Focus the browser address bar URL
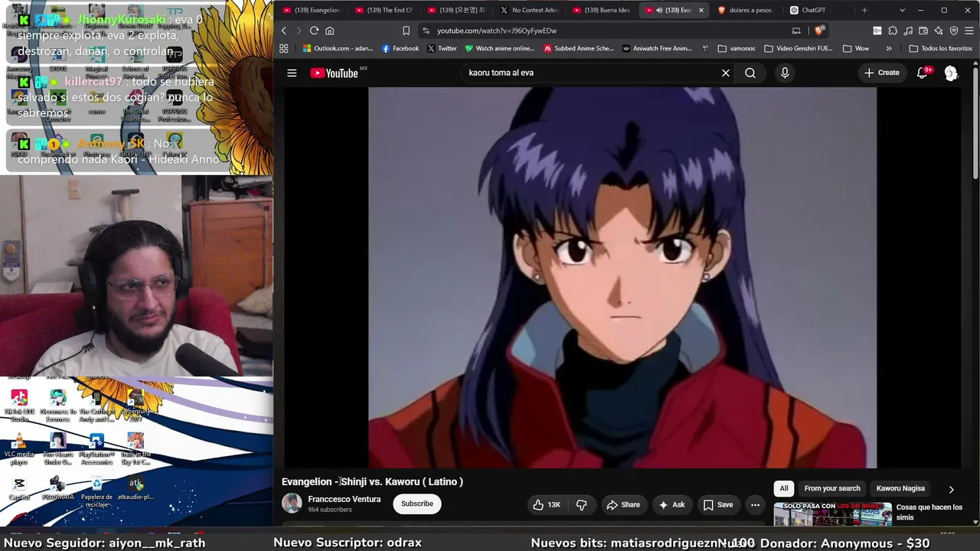Viewport: 980px width, 551px height. [x=497, y=31]
